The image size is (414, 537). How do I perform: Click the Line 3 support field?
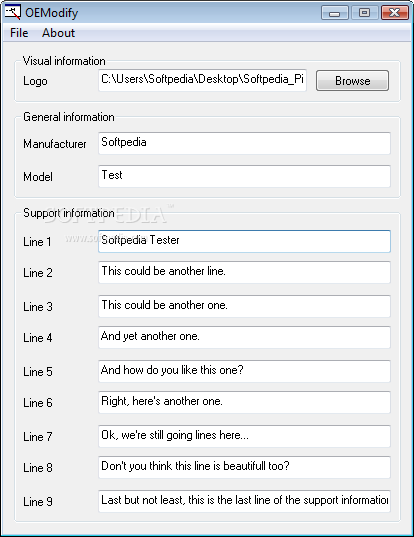[244, 306]
